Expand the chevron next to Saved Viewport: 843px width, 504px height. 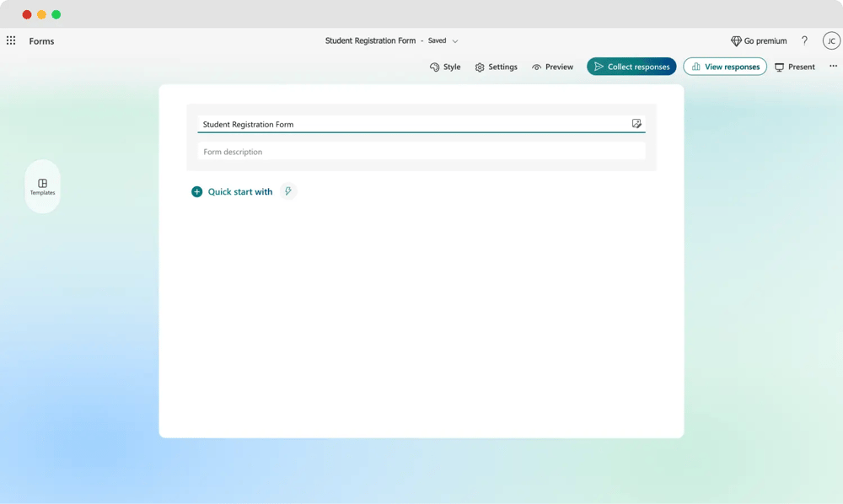click(455, 41)
